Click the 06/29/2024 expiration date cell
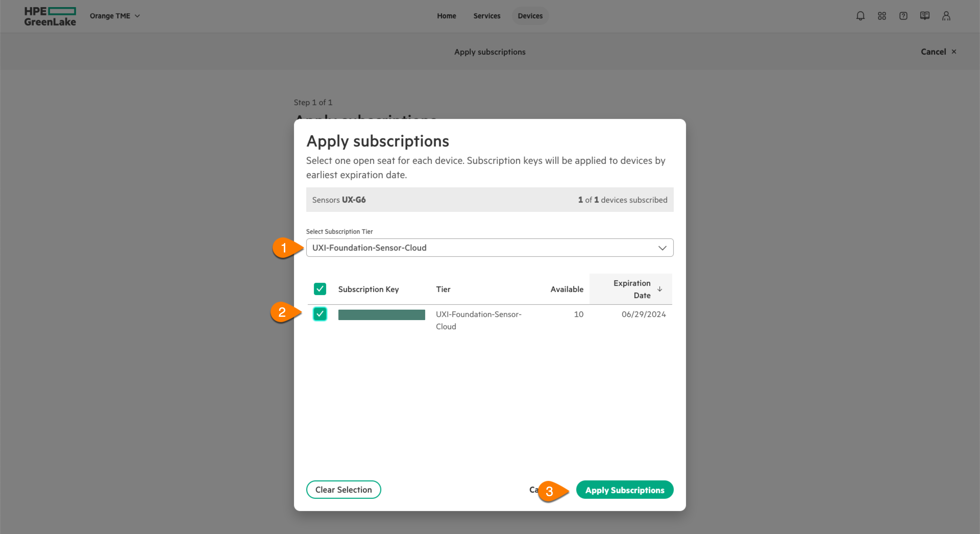Viewport: 980px width, 534px height. (x=644, y=314)
